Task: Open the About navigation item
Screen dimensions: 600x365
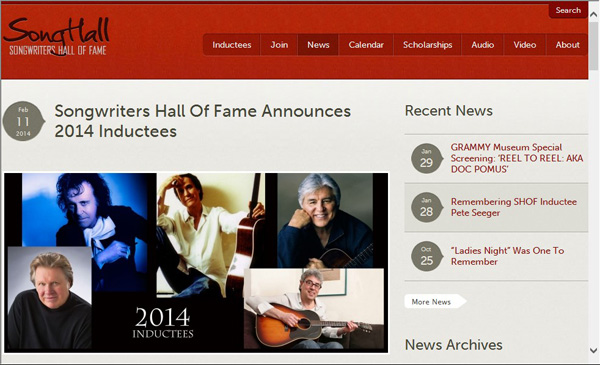Action: (x=567, y=45)
